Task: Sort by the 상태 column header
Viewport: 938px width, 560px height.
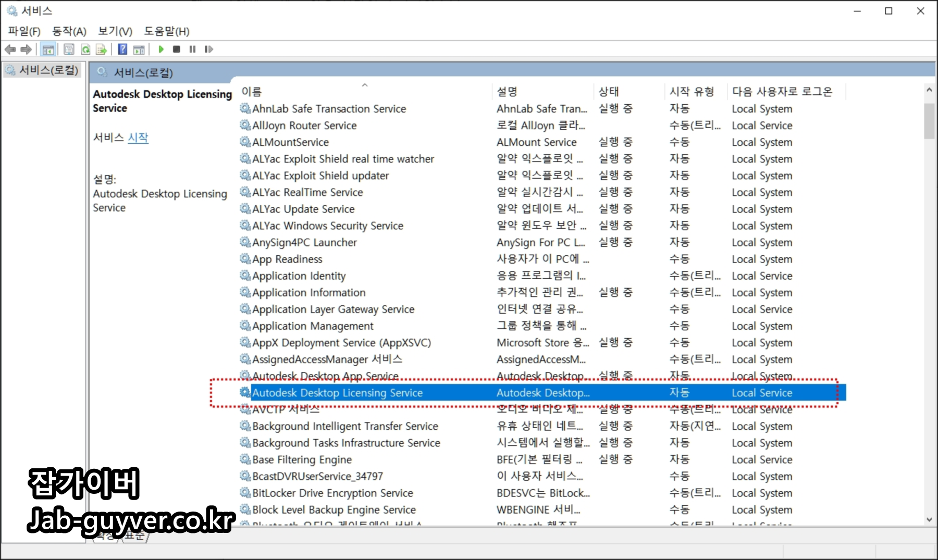Action: coord(629,92)
